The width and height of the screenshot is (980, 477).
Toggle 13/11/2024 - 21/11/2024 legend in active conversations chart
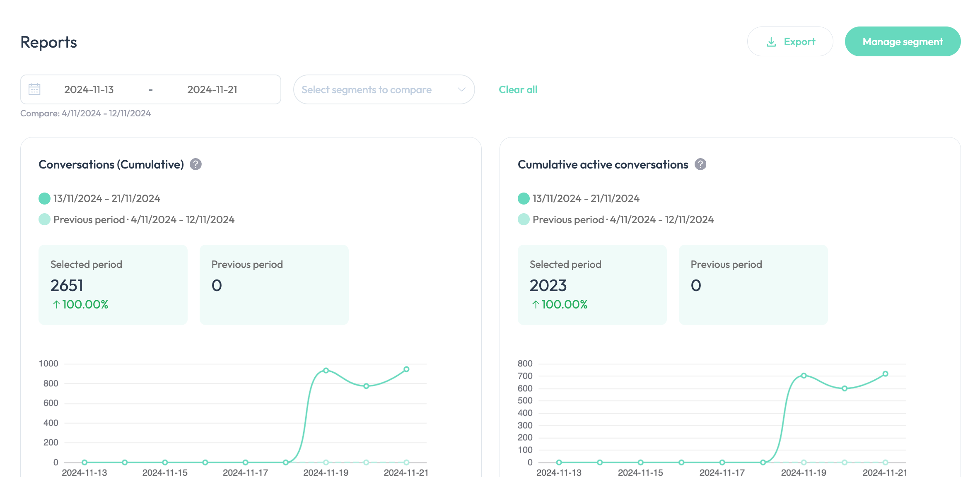[579, 198]
